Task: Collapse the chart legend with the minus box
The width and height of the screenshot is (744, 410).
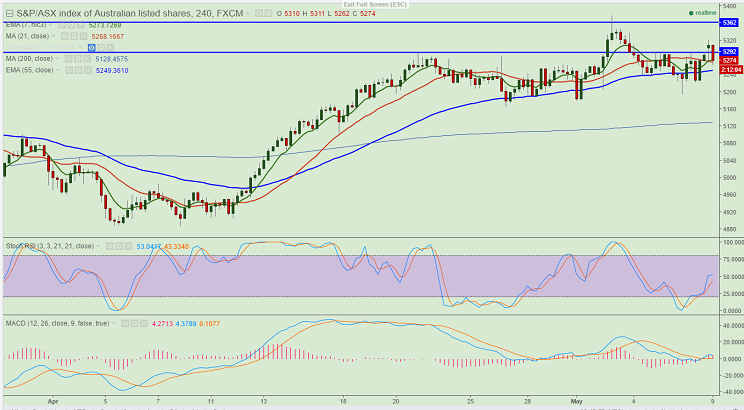Action: point(9,14)
